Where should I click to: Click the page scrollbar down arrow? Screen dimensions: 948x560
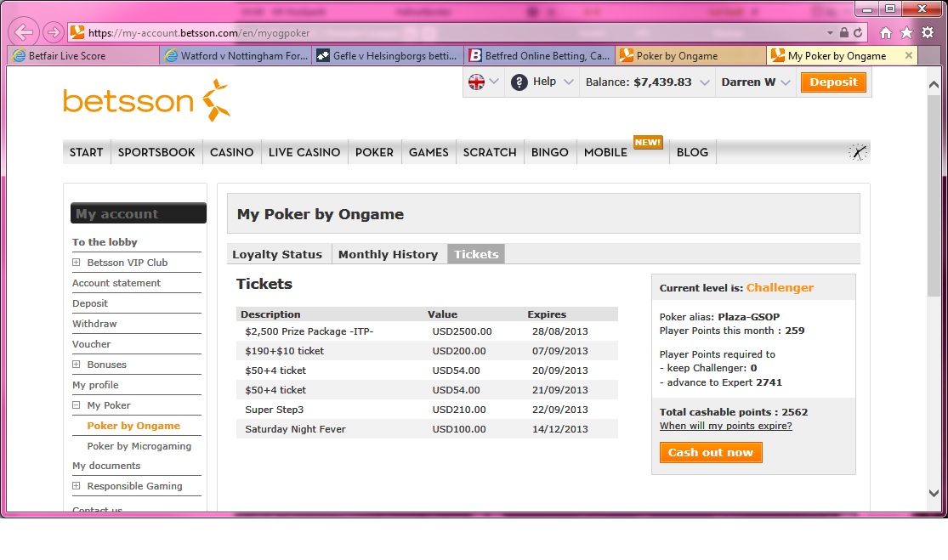click(934, 493)
